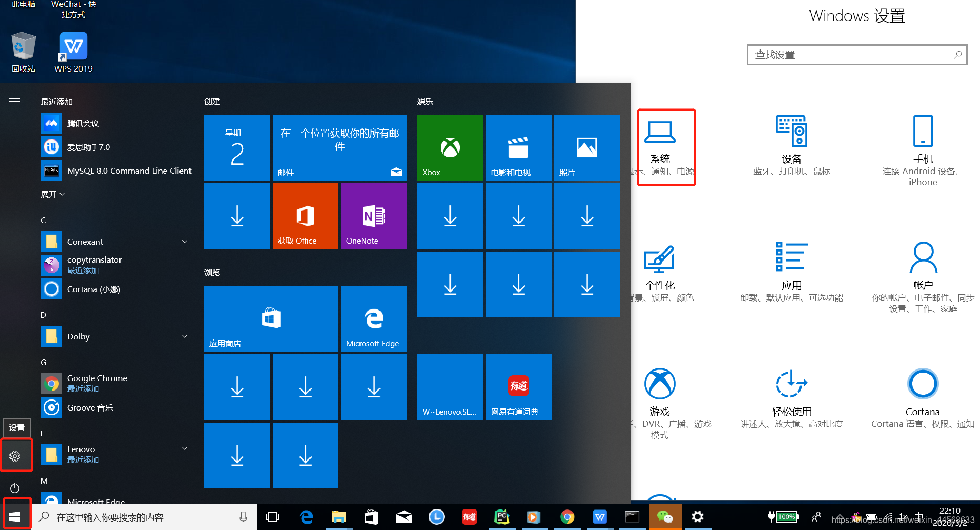Click the 浏览 tile group heading
This screenshot has height=530, width=980.
[x=212, y=272]
